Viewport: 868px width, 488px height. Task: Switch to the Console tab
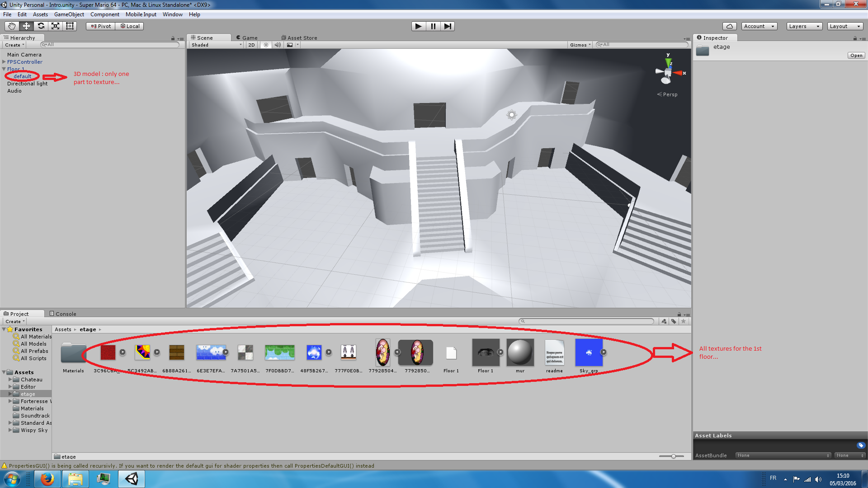point(63,314)
